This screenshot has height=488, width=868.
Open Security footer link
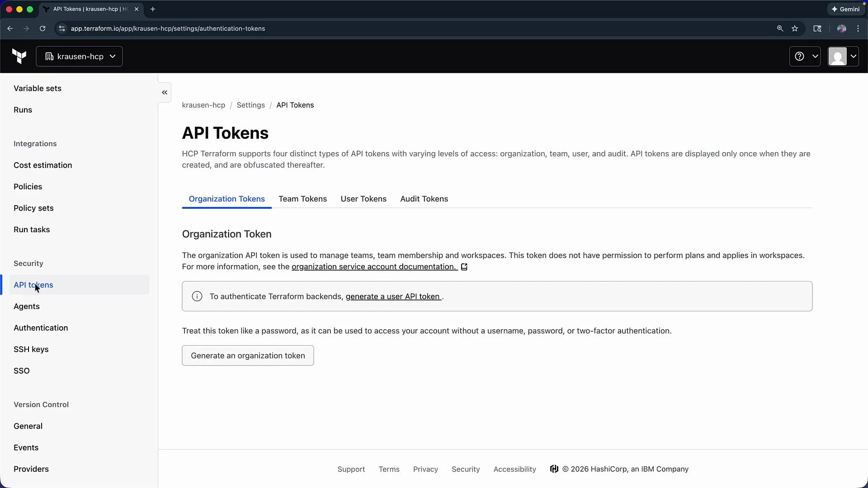[x=466, y=469]
